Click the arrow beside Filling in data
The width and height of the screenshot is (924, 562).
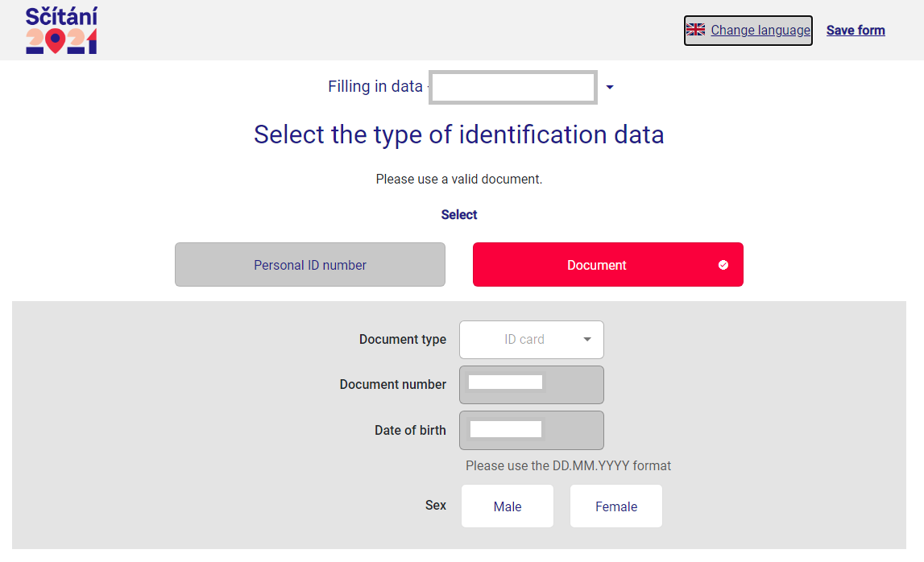610,87
